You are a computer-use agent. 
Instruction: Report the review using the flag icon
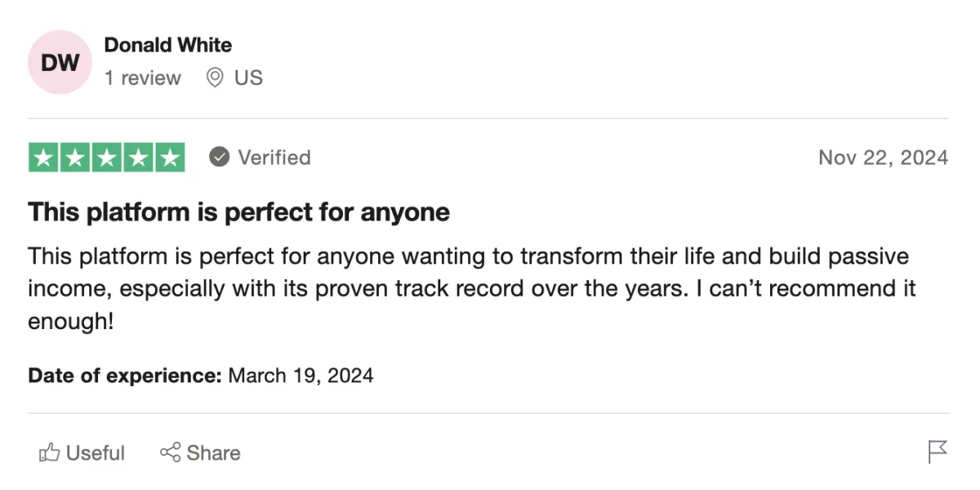click(938, 452)
